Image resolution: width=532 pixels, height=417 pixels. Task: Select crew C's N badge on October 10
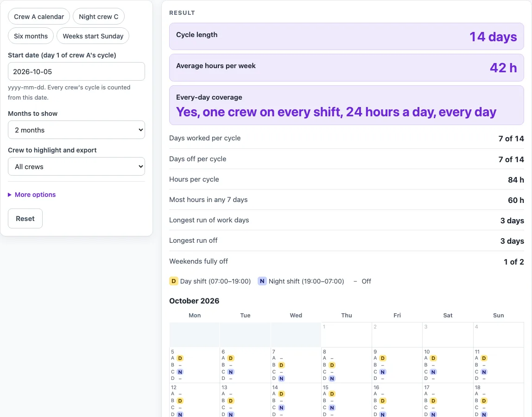click(x=433, y=372)
